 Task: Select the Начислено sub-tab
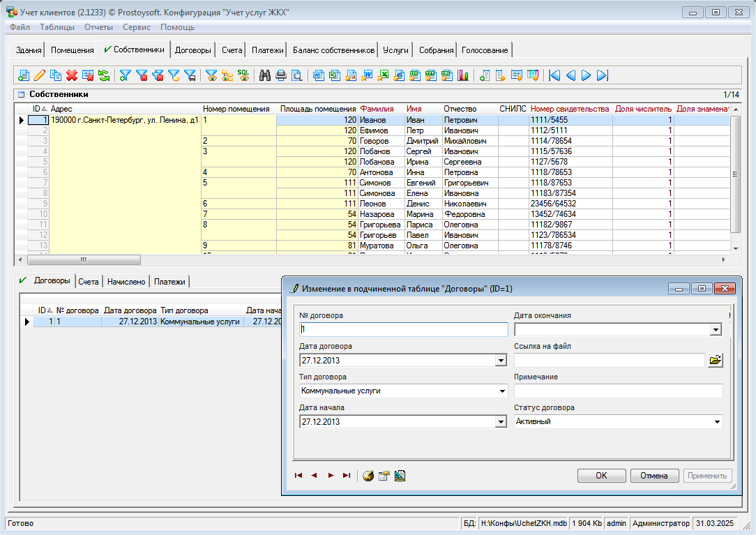[126, 282]
